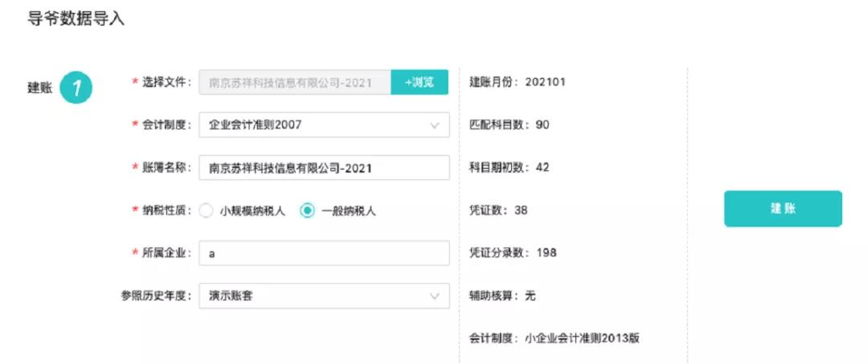Expand the 参照历史年度 dropdown showing 演示账套
The image size is (868, 364).
(x=323, y=296)
